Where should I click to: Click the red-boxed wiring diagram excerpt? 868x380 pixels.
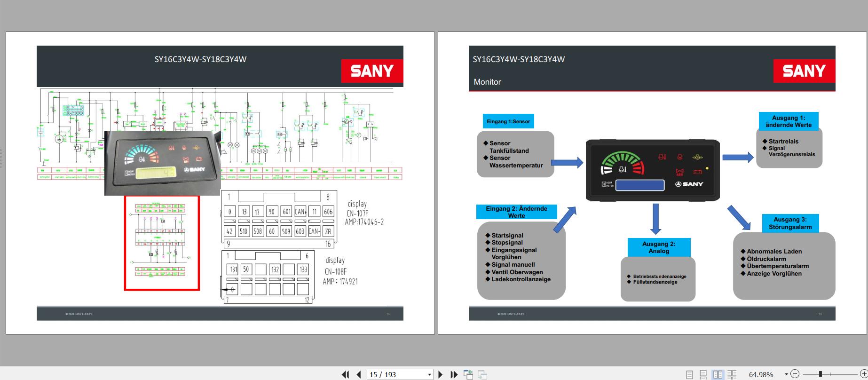pyautogui.click(x=162, y=243)
